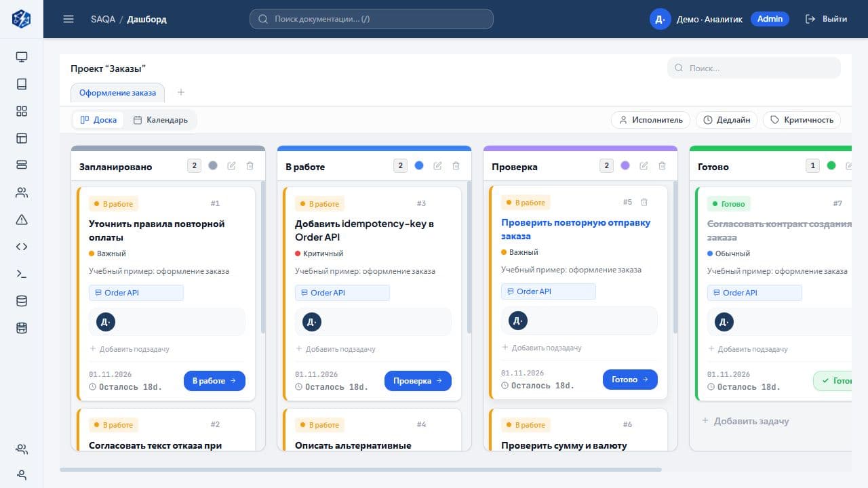The height and width of the screenshot is (488, 868).
Task: Focus the project Поиск search box
Action: click(754, 68)
